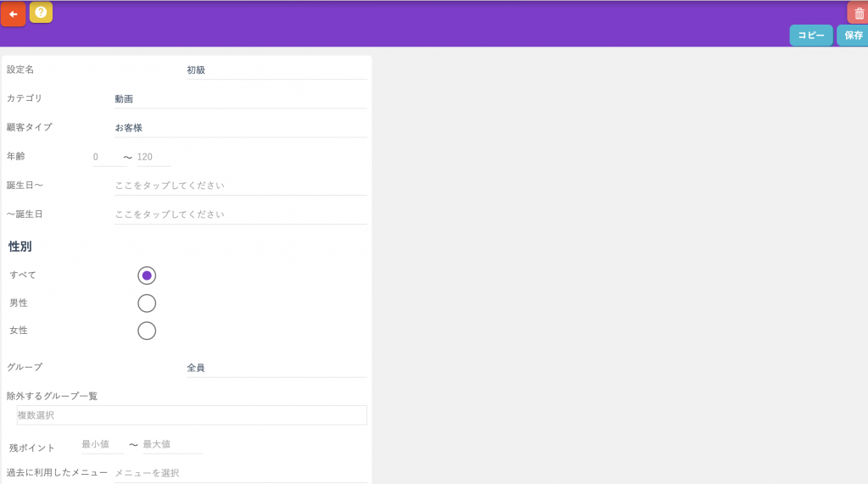Image resolution: width=868 pixels, height=484 pixels.
Task: Click the red trash delete icon
Action: coord(859,14)
